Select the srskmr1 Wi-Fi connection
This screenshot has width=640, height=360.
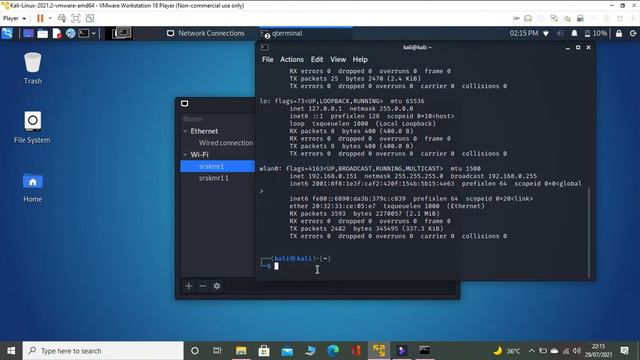tap(218, 166)
